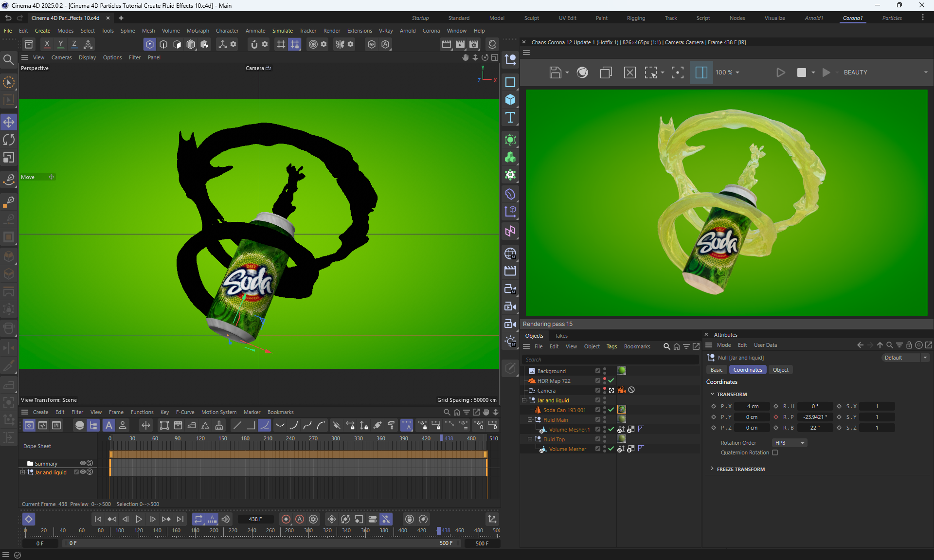The width and height of the screenshot is (934, 560).
Task: Click the Cube primitive icon
Action: pyautogui.click(x=510, y=100)
